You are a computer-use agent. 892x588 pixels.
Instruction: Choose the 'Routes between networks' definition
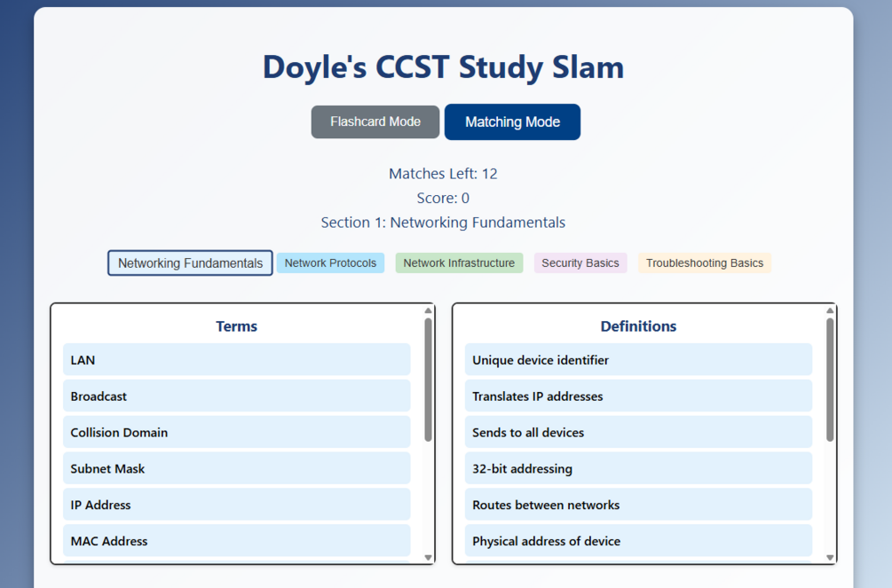[x=638, y=505]
